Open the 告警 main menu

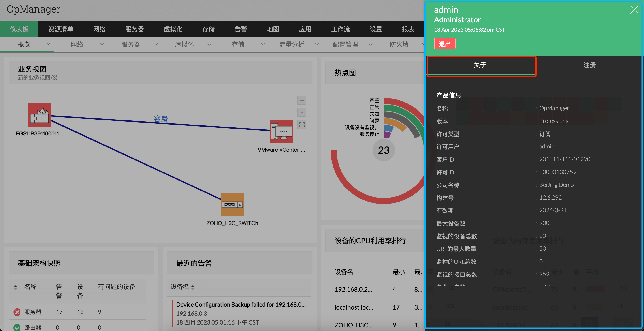[x=241, y=29]
